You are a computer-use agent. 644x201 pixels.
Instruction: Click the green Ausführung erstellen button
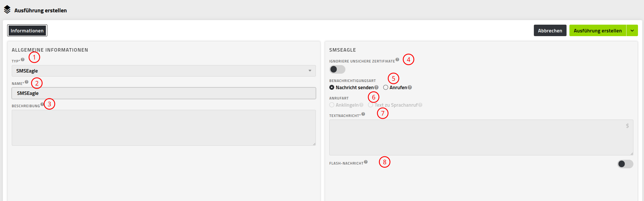coord(598,30)
